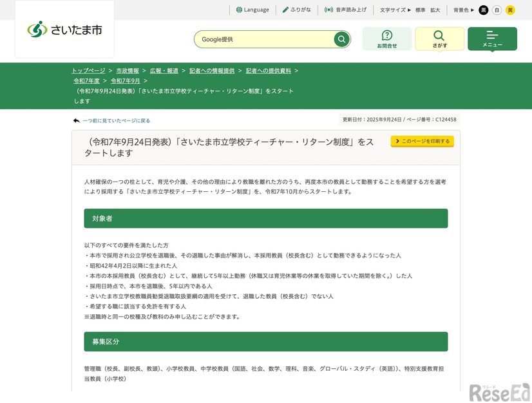Choose yellow 黄 background color
The height and width of the screenshot is (403, 532).
click(510, 10)
